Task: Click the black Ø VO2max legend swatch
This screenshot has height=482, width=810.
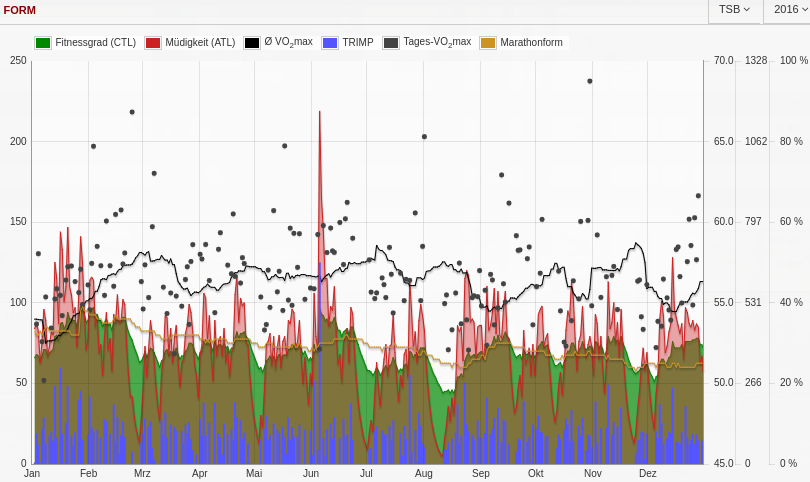Action: 252,43
